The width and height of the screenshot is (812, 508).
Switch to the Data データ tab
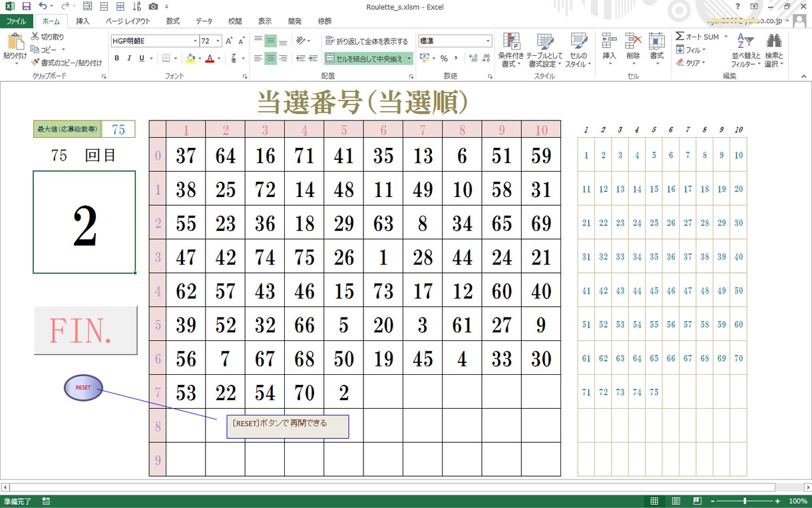pos(204,21)
